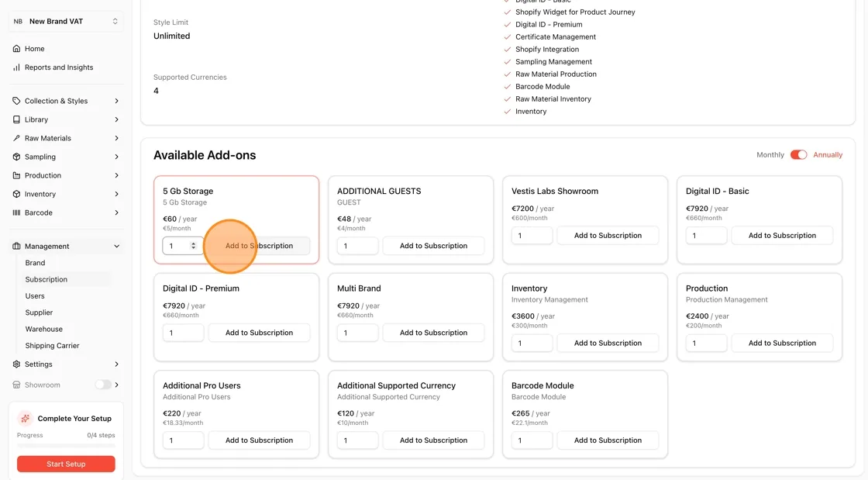Viewport: 868px width, 480px height.
Task: Click the Barcode Module quantity field
Action: (532, 440)
